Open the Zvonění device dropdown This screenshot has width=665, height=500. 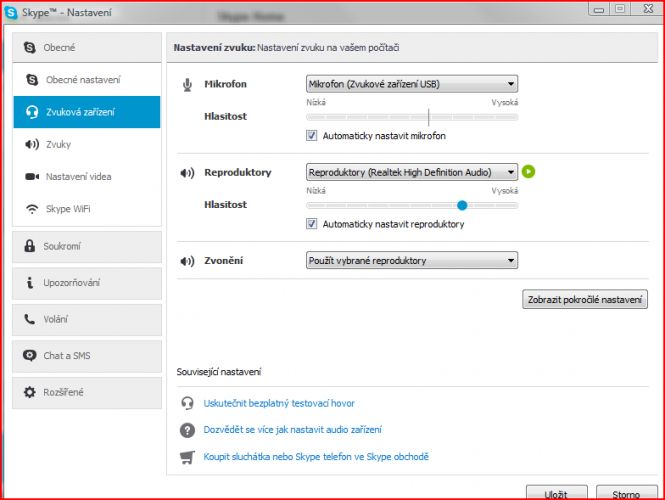[x=412, y=260]
